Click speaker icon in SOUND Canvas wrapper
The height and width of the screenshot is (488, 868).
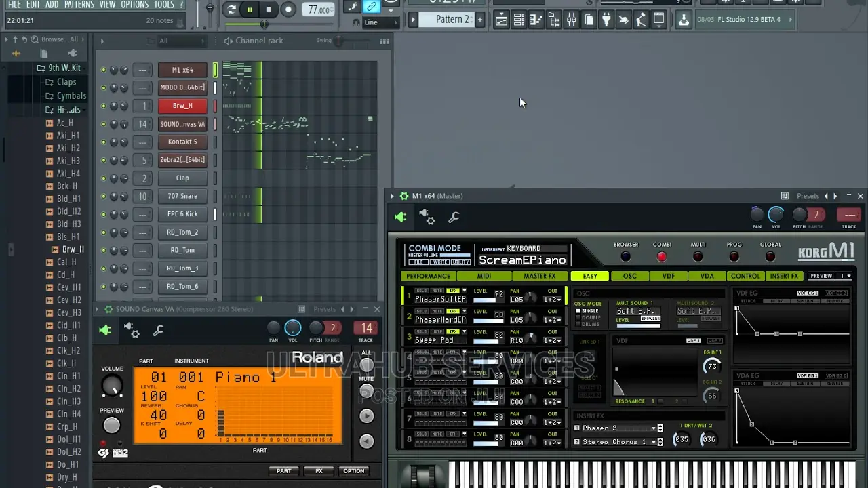click(105, 330)
